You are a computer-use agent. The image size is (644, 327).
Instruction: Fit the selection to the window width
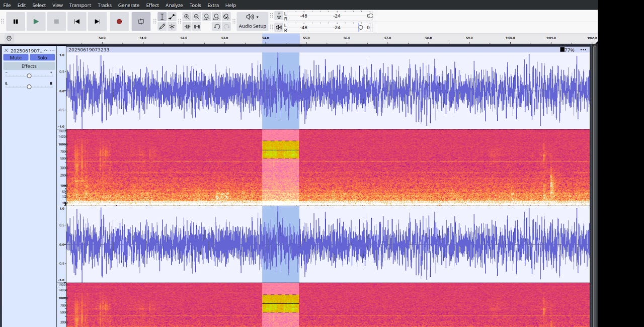point(206,17)
